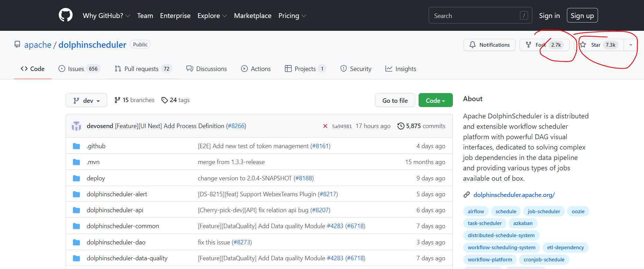Open pull request #8266 link
644x269 pixels.
click(x=236, y=126)
